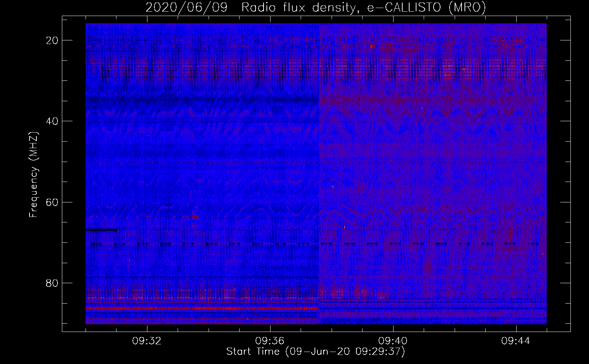Click the 09:32 time tick label
Screen dimensions: 589x364
click(x=147, y=341)
